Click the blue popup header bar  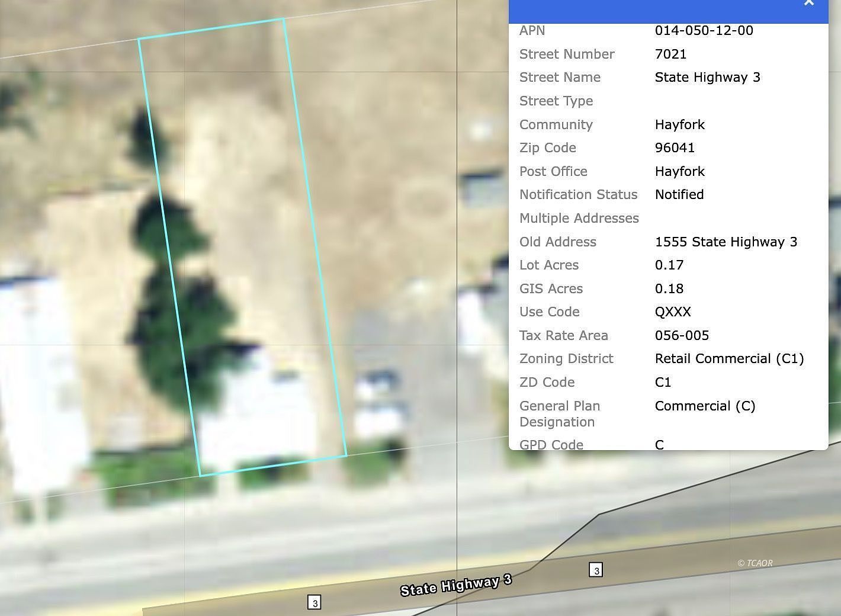651,11
